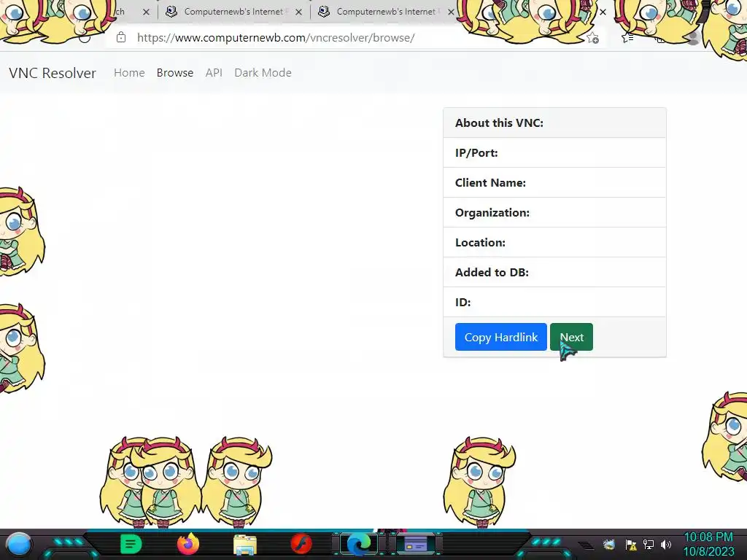Close the browser tab ending in 'ch'

point(146,12)
